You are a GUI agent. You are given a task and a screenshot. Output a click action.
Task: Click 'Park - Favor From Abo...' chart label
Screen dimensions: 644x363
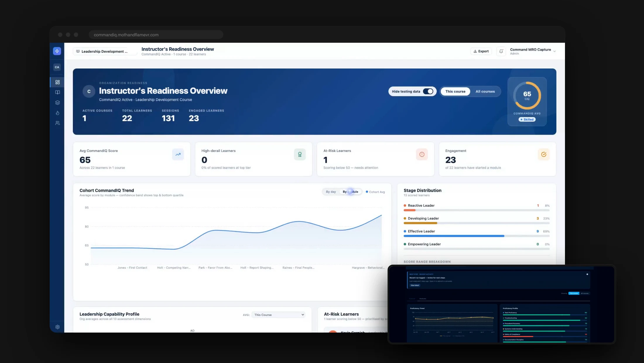click(x=215, y=268)
